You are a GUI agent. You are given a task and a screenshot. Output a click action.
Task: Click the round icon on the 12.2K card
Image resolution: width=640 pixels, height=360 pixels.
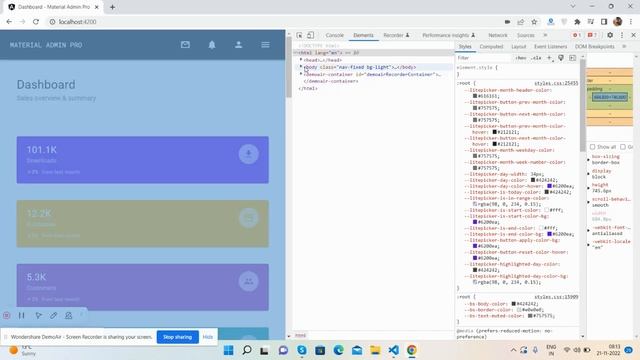[249, 218]
